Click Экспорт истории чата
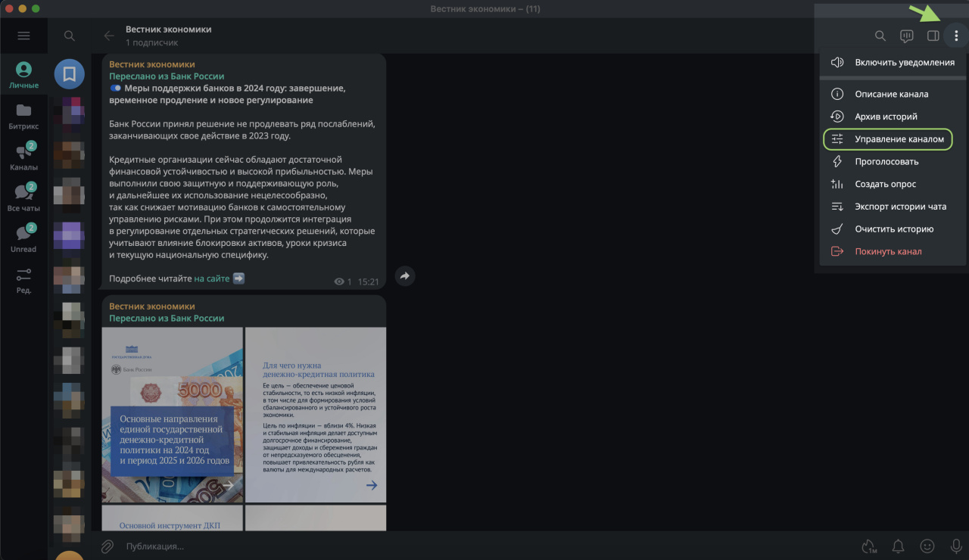The image size is (969, 560). pyautogui.click(x=893, y=207)
